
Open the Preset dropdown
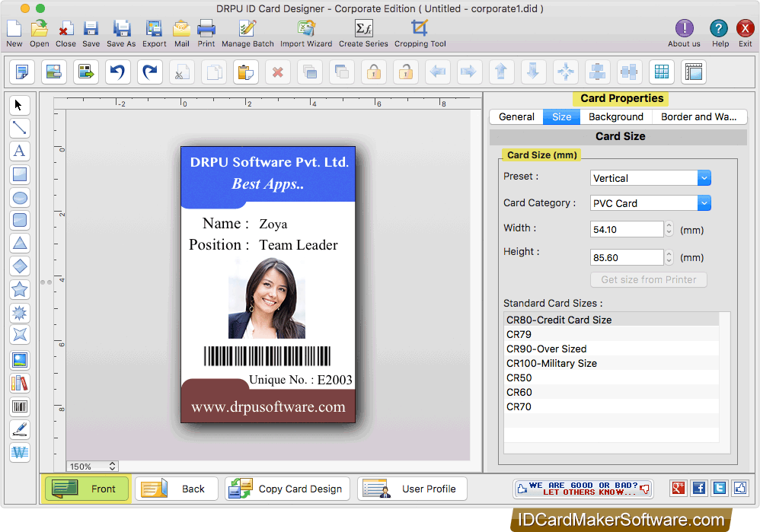tap(650, 178)
